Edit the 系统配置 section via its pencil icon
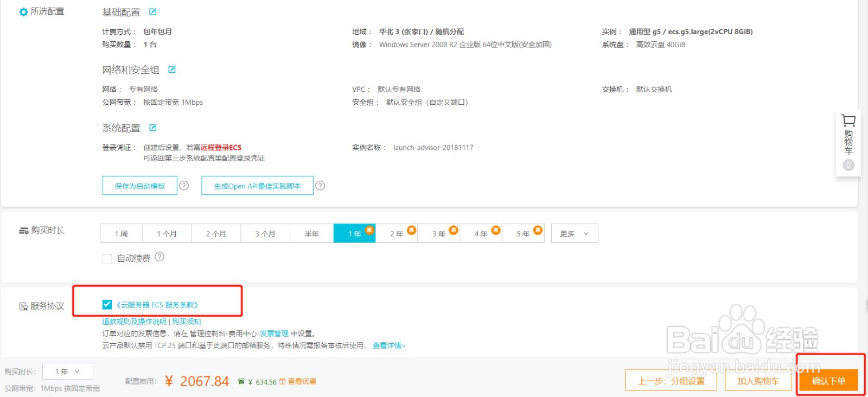The width and height of the screenshot is (868, 397). point(153,128)
